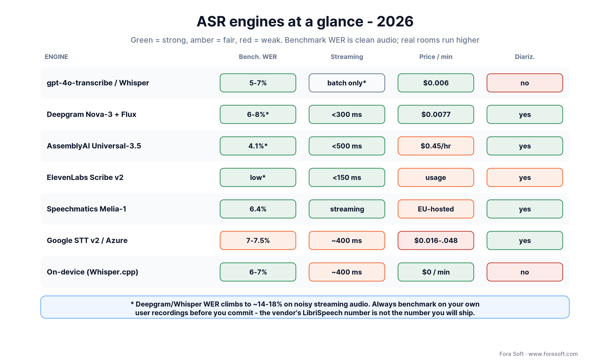Select the Speechmatics Melia-1 row name
The width and height of the screenshot is (610, 364).
[86, 209]
